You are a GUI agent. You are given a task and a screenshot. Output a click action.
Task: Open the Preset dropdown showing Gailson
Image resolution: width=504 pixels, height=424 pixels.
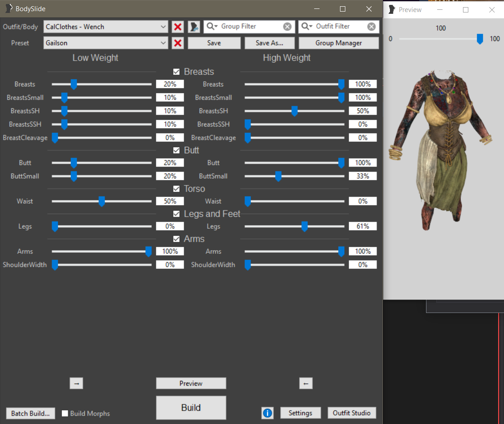106,43
